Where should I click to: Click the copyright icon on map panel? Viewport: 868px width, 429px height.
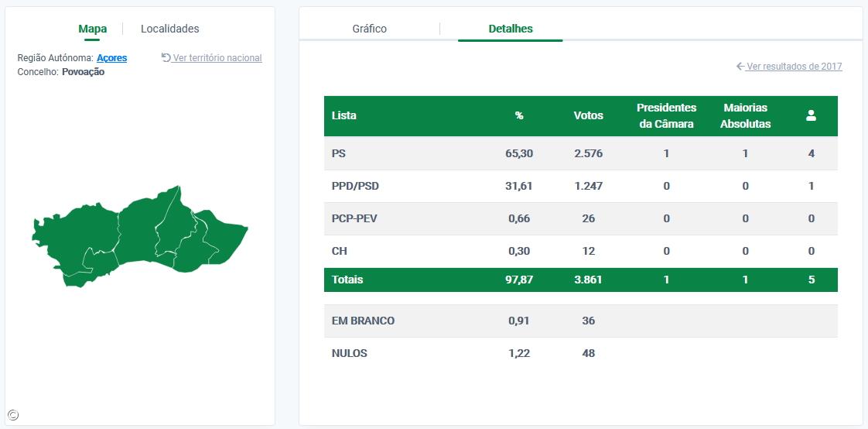(13, 415)
